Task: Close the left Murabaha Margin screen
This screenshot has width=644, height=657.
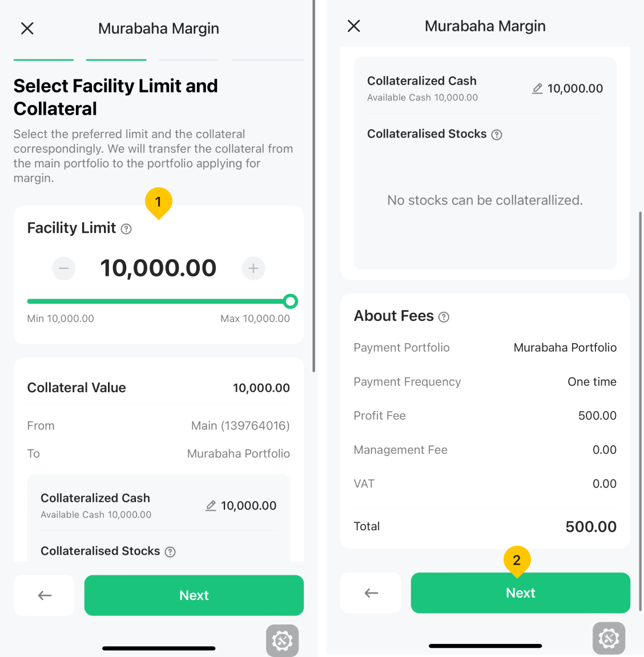Action: [27, 29]
